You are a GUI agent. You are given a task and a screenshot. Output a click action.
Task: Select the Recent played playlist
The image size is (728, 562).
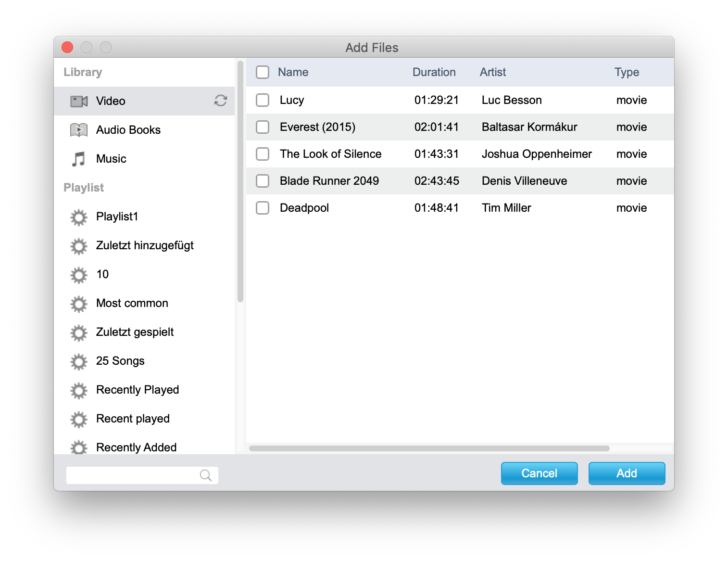(144, 419)
